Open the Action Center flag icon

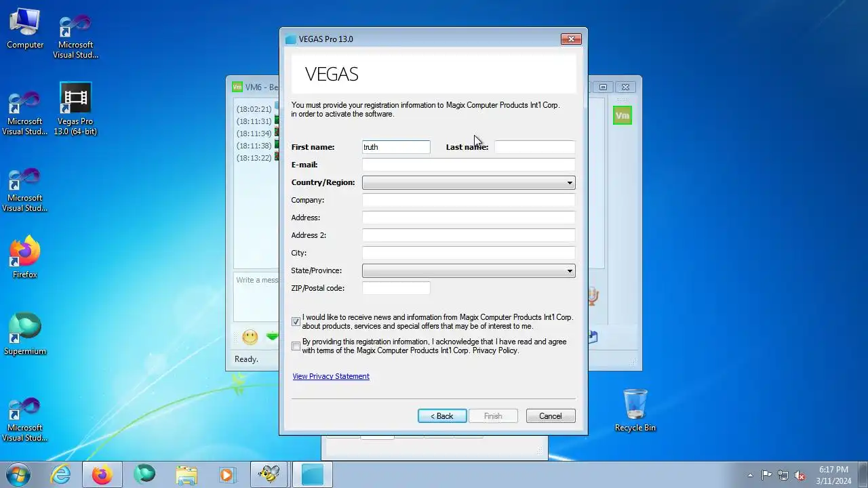pos(766,475)
